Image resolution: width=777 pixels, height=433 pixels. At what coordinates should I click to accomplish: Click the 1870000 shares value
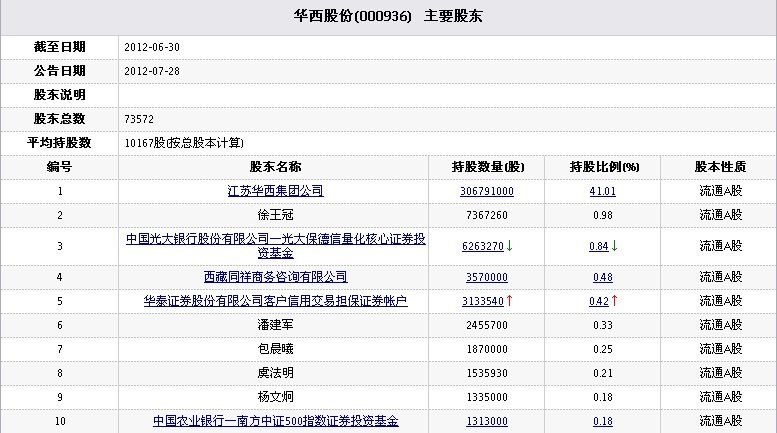[487, 349]
